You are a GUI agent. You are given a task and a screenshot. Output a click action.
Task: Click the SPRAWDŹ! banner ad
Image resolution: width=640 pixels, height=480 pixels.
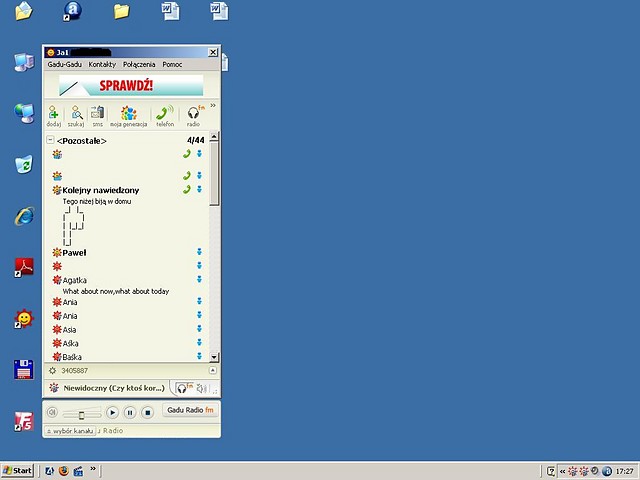tap(131, 85)
